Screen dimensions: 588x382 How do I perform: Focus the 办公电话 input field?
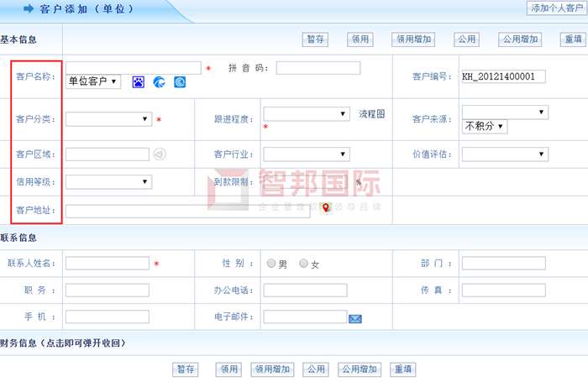[x=305, y=290]
